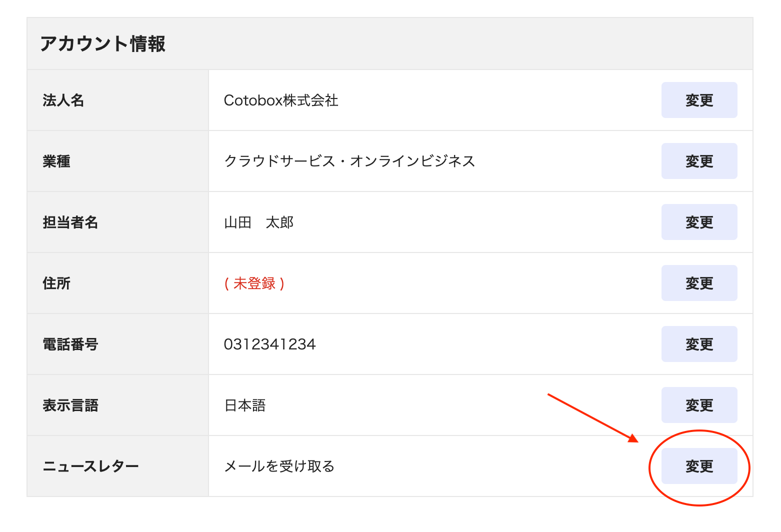This screenshot has width=781, height=532.
Task: Select the クラウドサービス・オンラインビジネス value
Action: pyautogui.click(x=349, y=161)
